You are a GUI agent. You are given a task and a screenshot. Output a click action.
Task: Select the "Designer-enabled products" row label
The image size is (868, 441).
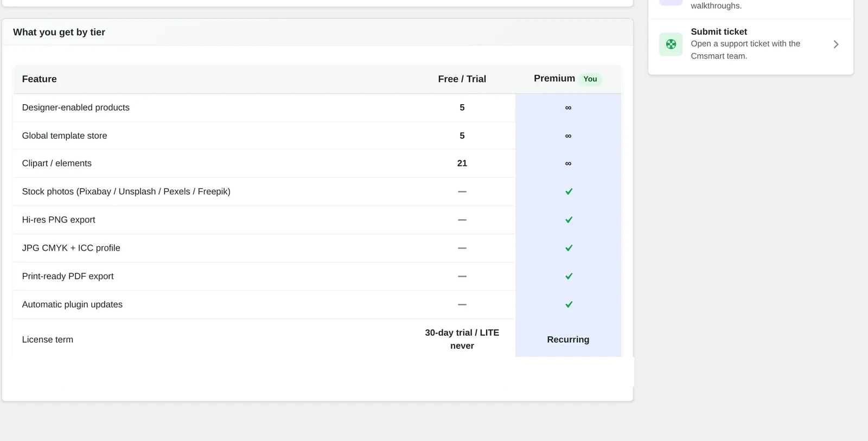[x=76, y=107]
